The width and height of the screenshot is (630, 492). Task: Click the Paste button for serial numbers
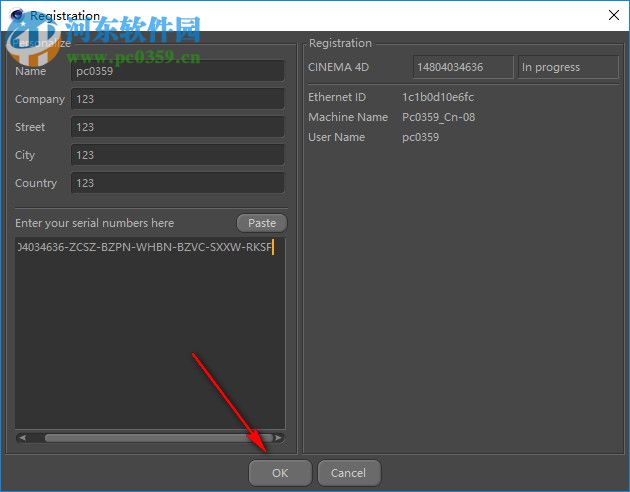(x=262, y=223)
